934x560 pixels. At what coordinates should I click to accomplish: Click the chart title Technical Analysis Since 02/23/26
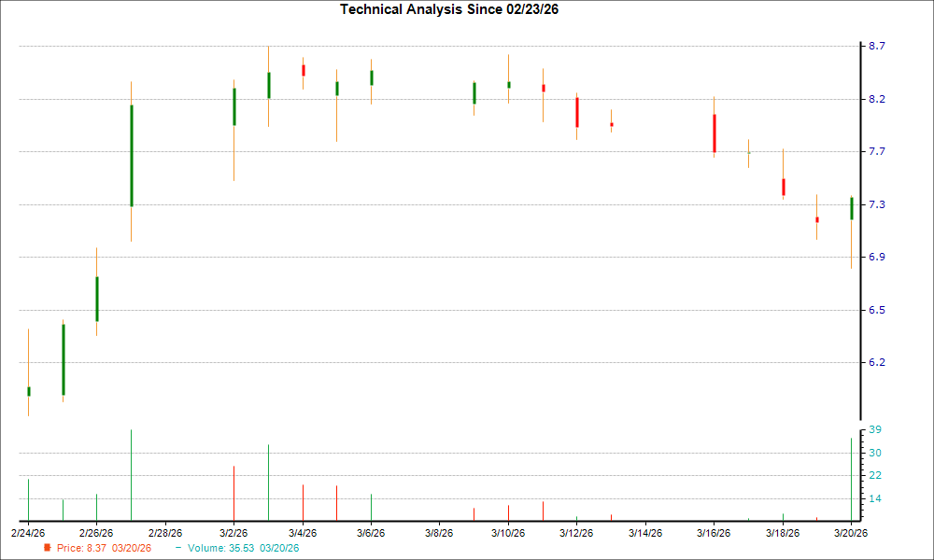[x=455, y=9]
